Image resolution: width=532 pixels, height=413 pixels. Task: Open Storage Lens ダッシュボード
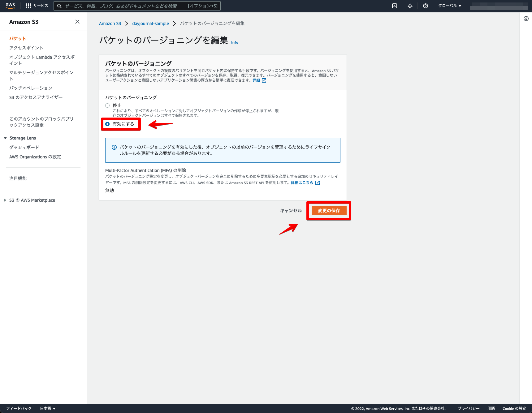24,147
